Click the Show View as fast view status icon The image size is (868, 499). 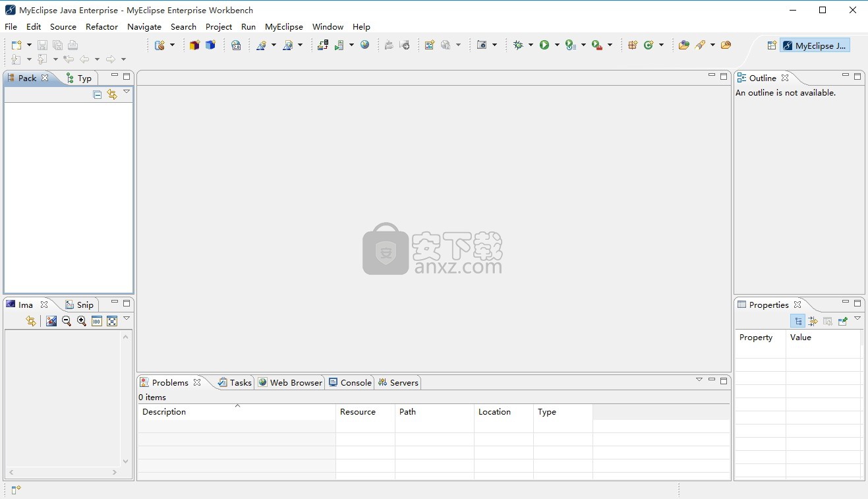tap(16, 490)
